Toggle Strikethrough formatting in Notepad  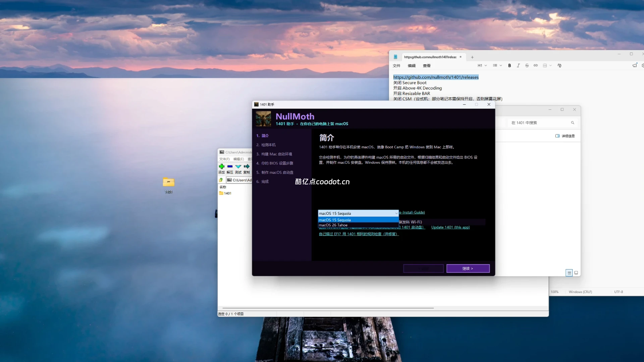(x=527, y=66)
